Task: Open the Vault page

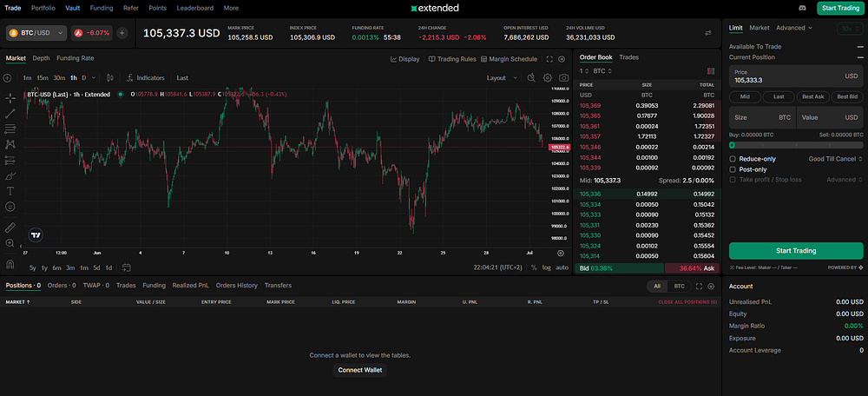Action: 73,9
